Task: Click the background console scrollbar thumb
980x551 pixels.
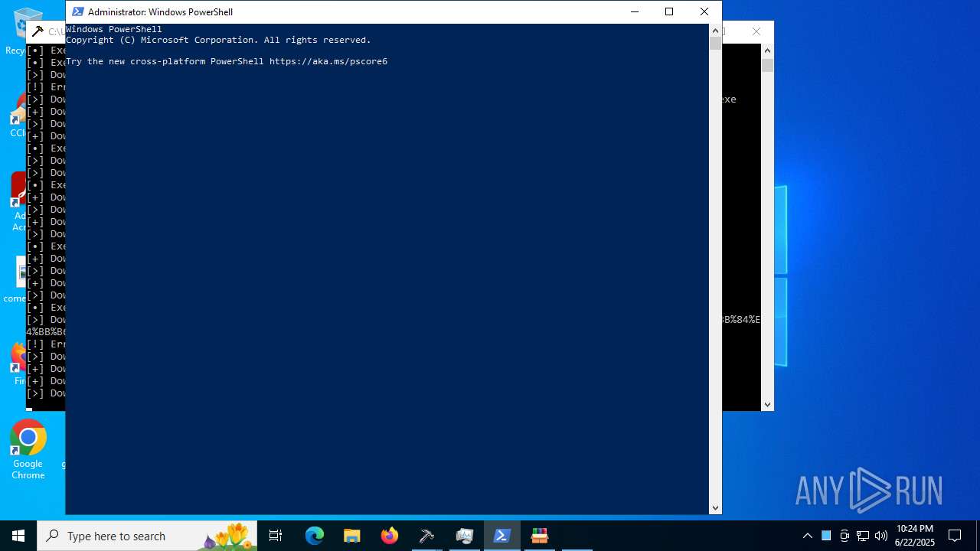Action: pyautogui.click(x=767, y=65)
